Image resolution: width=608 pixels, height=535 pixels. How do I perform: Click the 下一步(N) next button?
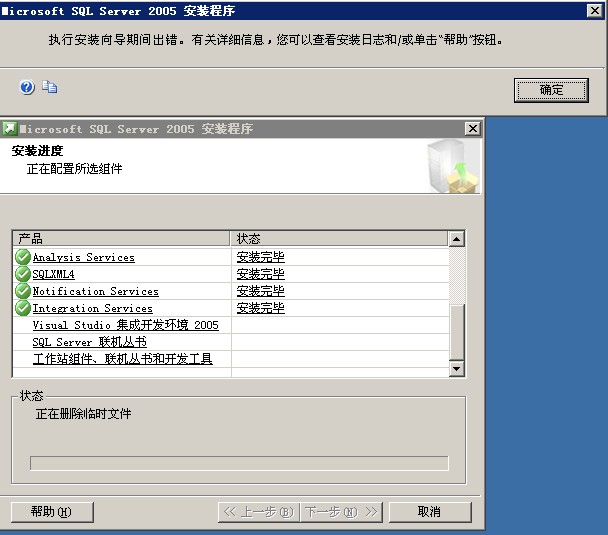point(341,512)
